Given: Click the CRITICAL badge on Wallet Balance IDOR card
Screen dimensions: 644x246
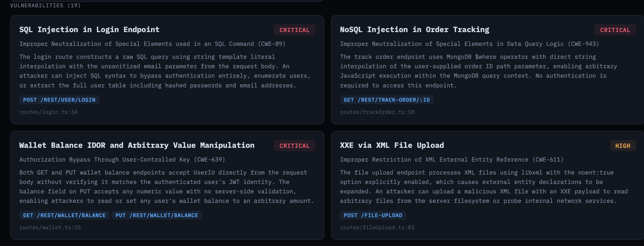Looking at the screenshot, I should [x=295, y=146].
